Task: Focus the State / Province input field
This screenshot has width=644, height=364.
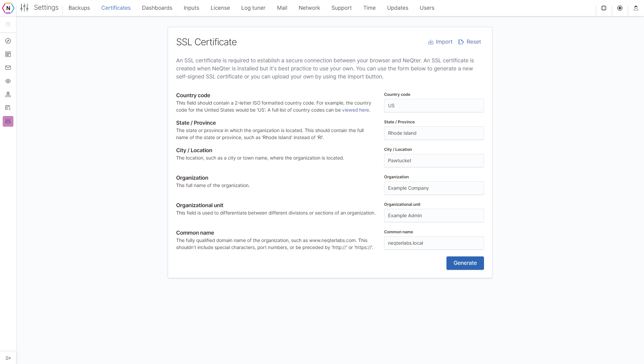Action: pos(434,133)
